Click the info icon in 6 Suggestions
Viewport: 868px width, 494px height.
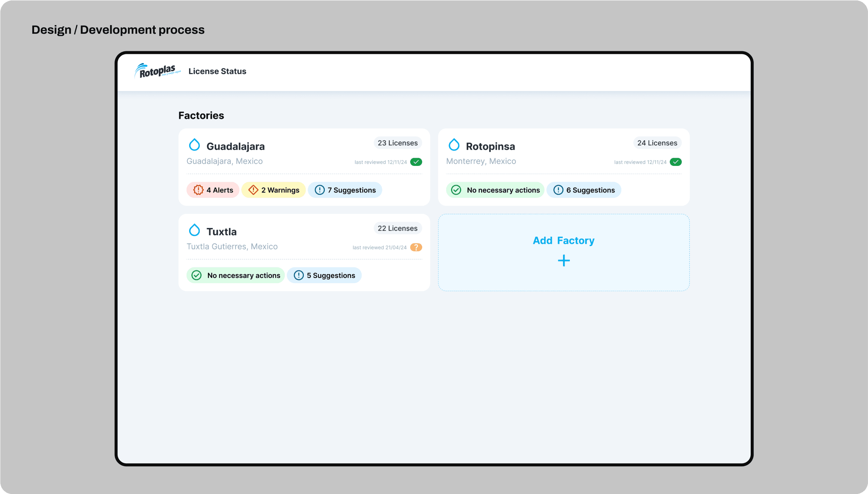pyautogui.click(x=558, y=190)
